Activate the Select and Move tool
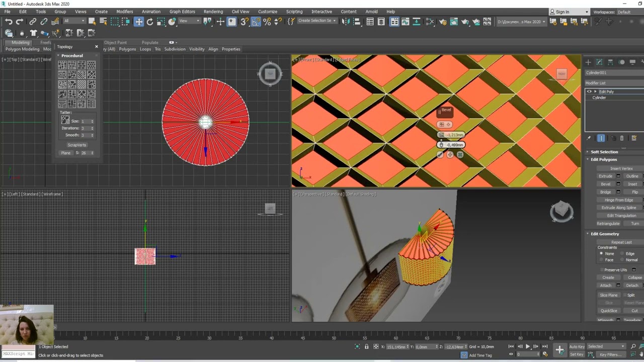The height and width of the screenshot is (362, 644). click(139, 21)
